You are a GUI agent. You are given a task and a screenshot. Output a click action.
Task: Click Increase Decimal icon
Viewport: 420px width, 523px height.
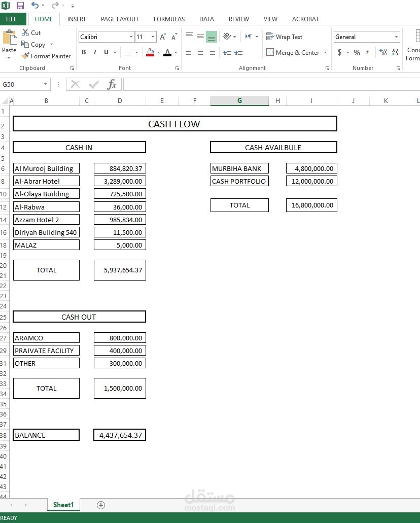[x=383, y=52]
